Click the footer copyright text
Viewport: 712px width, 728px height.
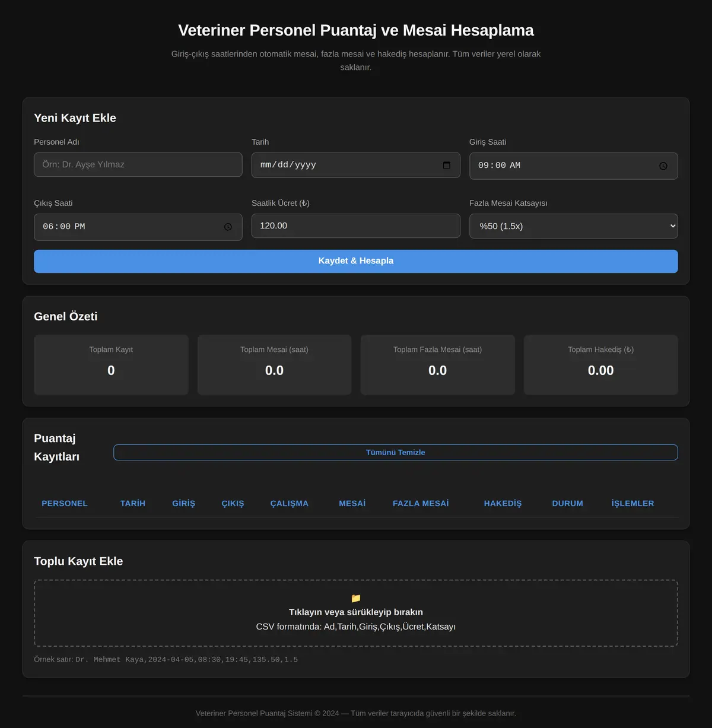(356, 713)
